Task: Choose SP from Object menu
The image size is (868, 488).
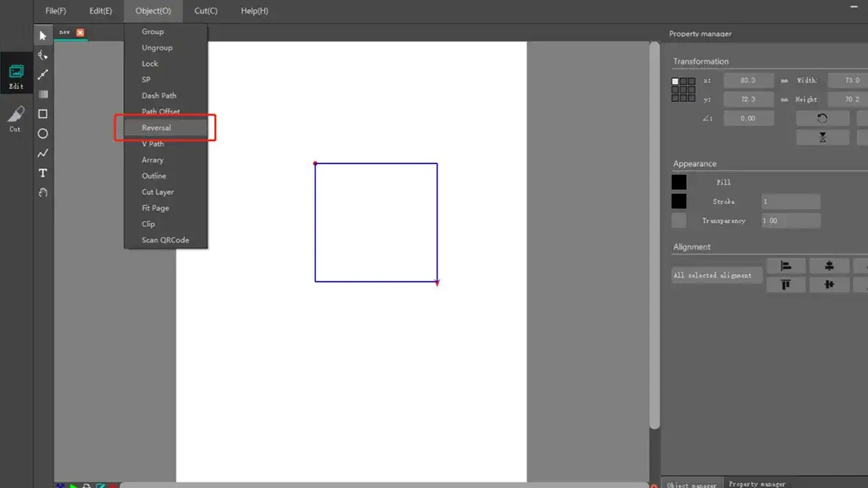Action: tap(166, 80)
